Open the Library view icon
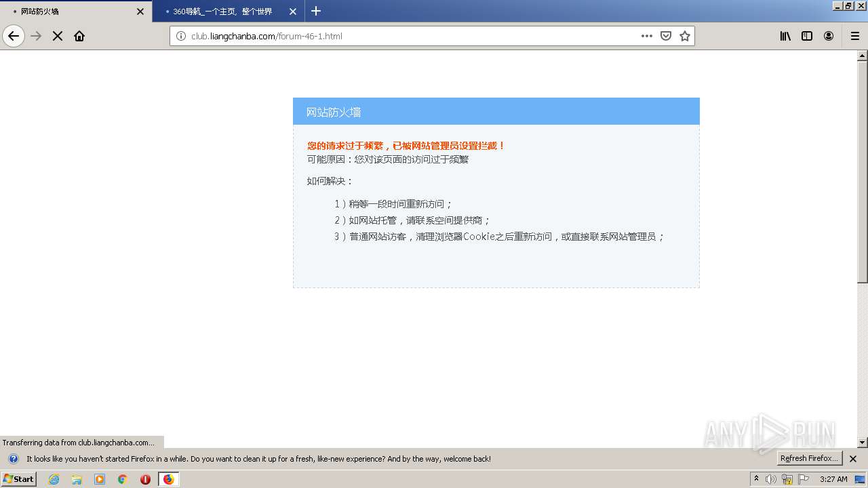This screenshot has width=868, height=488. (x=785, y=36)
